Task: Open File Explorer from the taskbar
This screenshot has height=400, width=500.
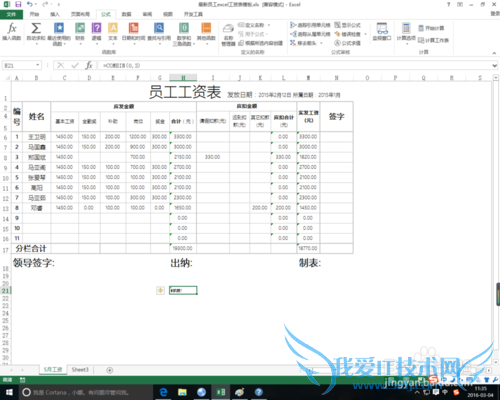Action: point(182,392)
